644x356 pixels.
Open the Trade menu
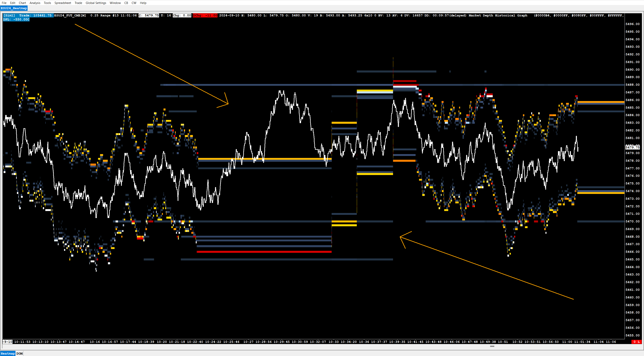pyautogui.click(x=78, y=3)
